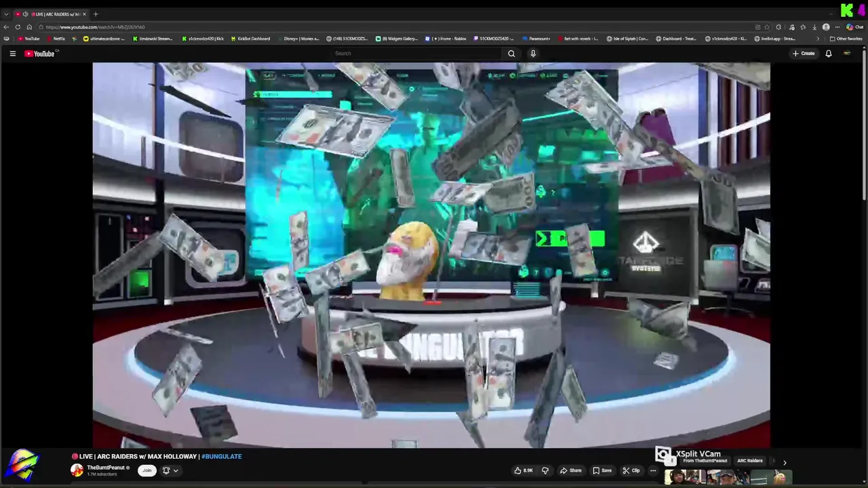This screenshot has width=868, height=488.
Task: Open TheBurntPeanut channel name
Action: [106, 468]
